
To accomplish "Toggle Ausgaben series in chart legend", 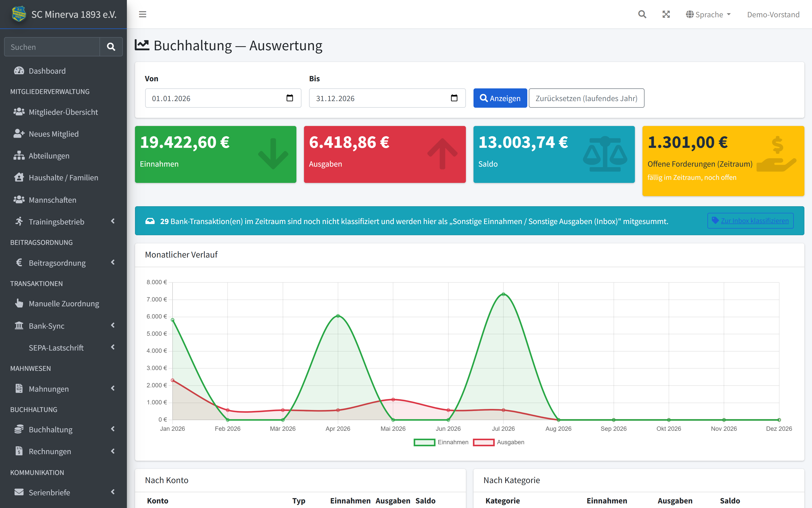I will click(x=499, y=442).
